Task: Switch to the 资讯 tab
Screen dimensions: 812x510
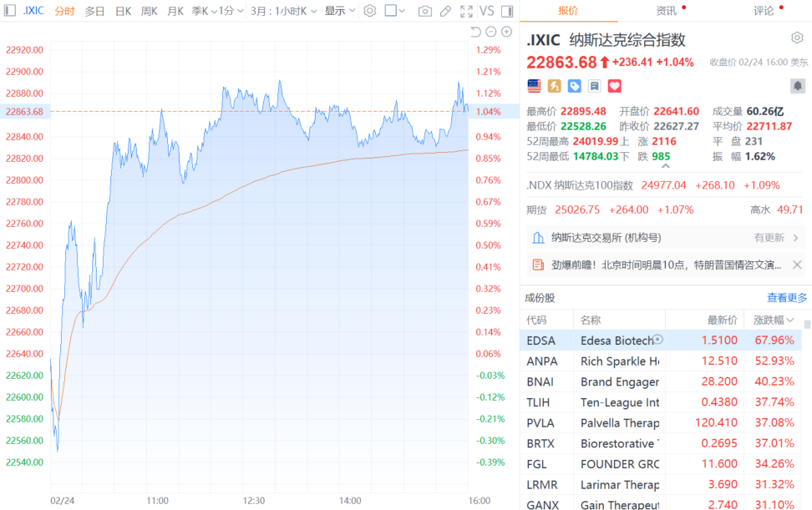Action: [666, 11]
